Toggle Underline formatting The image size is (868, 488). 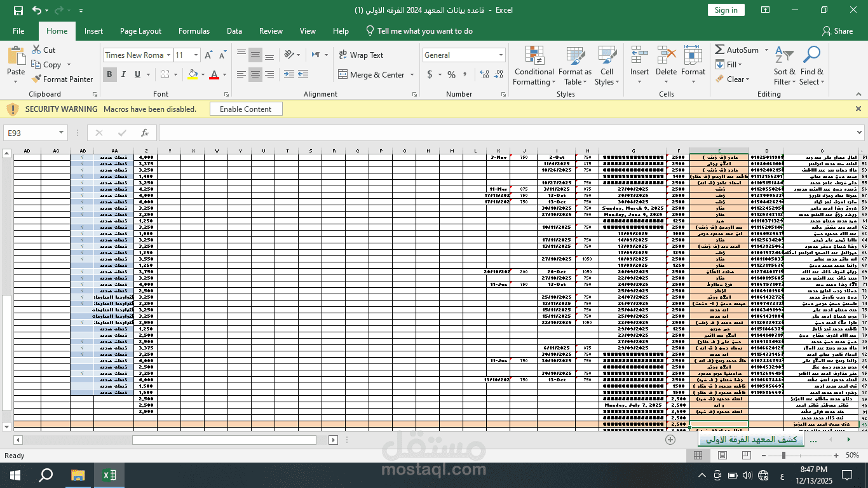pyautogui.click(x=138, y=74)
